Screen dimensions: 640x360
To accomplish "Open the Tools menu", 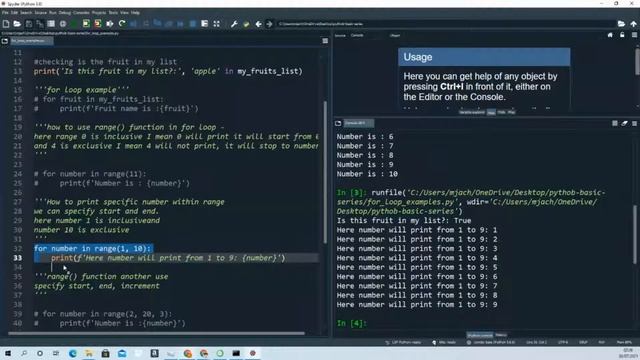I will pos(113,13).
